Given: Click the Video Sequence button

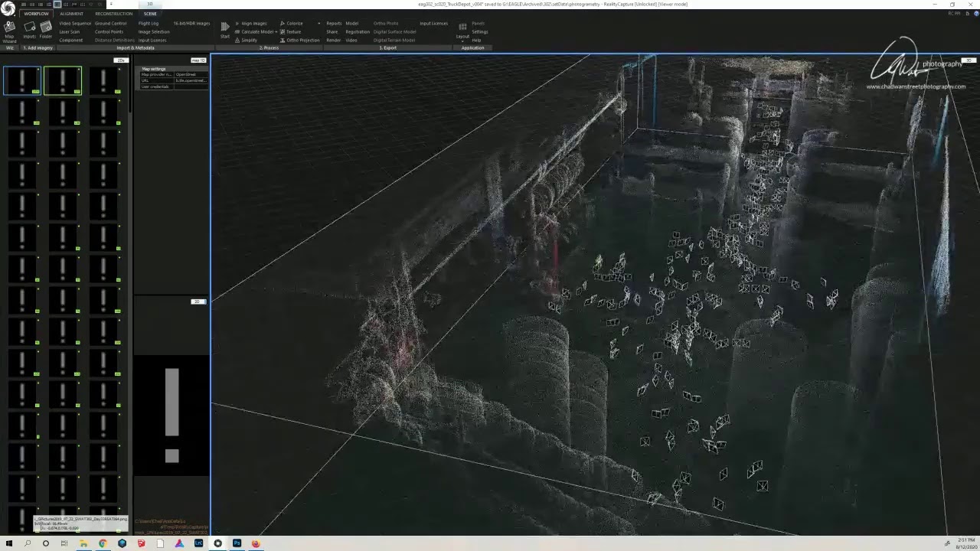Looking at the screenshot, I should [x=75, y=24].
